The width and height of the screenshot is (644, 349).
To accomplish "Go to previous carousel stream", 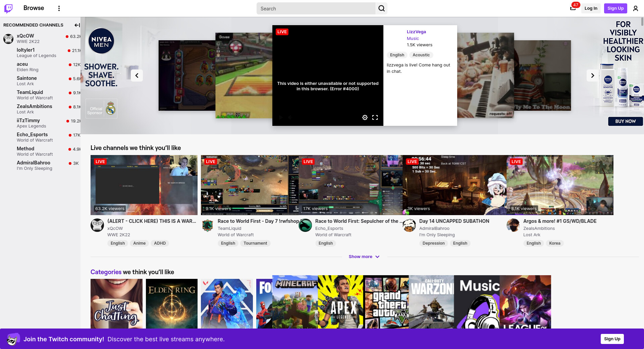I will [x=137, y=76].
